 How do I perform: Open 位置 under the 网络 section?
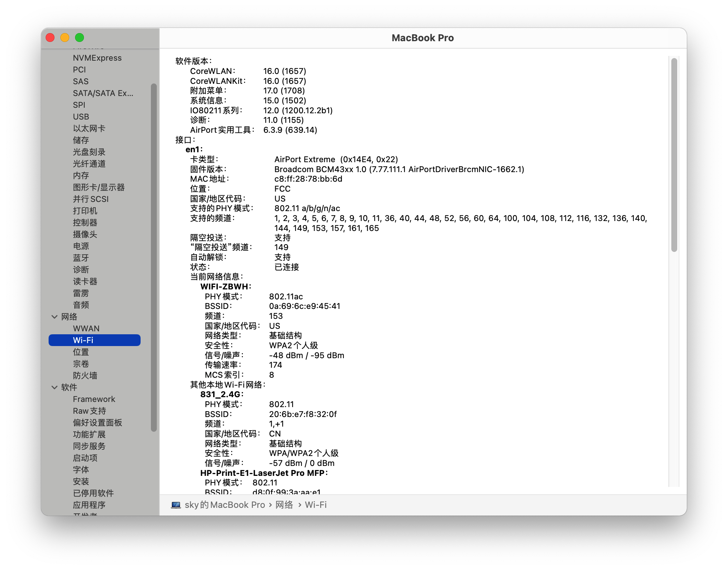[81, 352]
